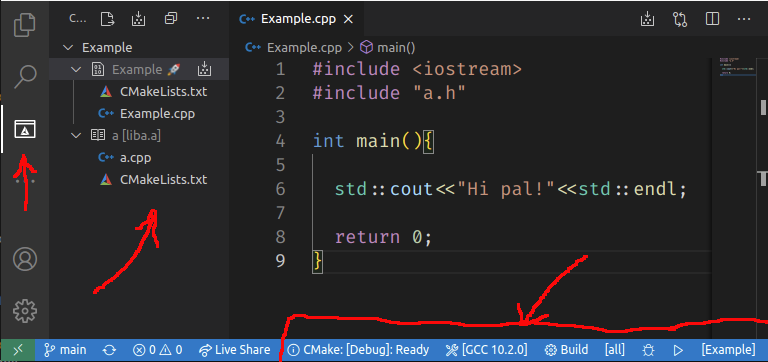Collapse all items in CMake outline panel
The image size is (768, 362).
pos(171,19)
